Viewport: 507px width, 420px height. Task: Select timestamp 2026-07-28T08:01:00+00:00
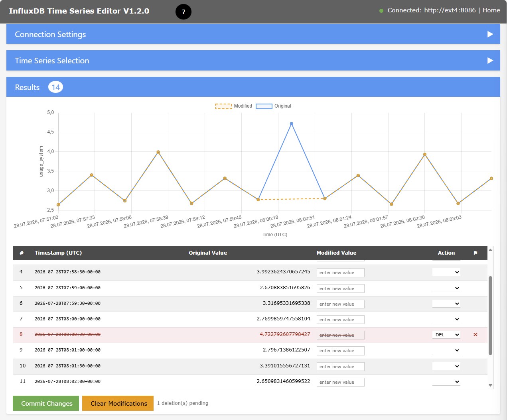tap(67, 350)
